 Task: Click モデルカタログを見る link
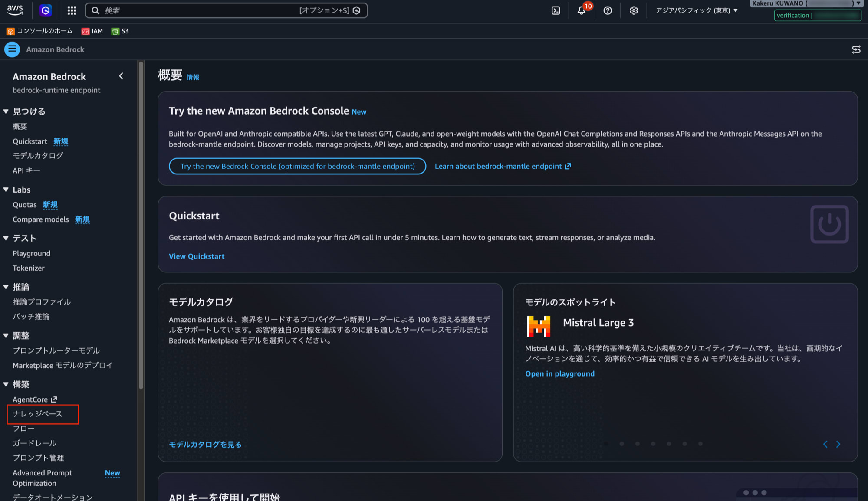(205, 444)
